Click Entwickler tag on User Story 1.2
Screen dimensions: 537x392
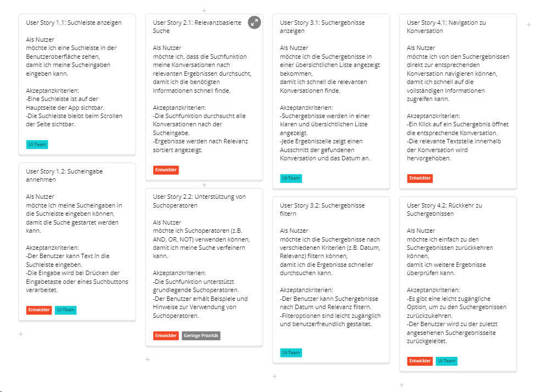point(39,310)
